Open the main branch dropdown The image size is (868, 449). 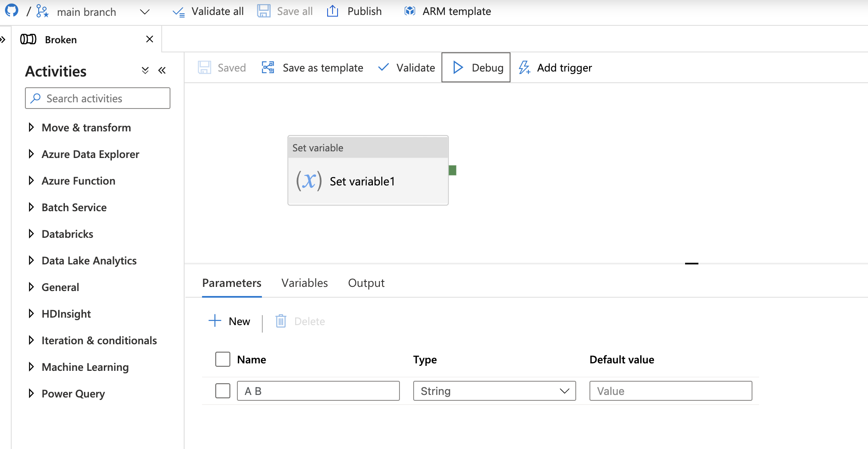point(144,12)
